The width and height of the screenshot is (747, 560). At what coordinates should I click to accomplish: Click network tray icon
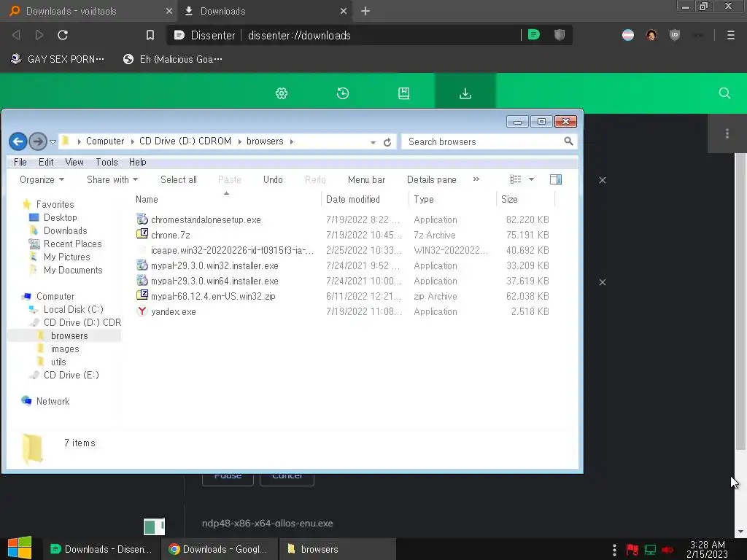click(650, 550)
